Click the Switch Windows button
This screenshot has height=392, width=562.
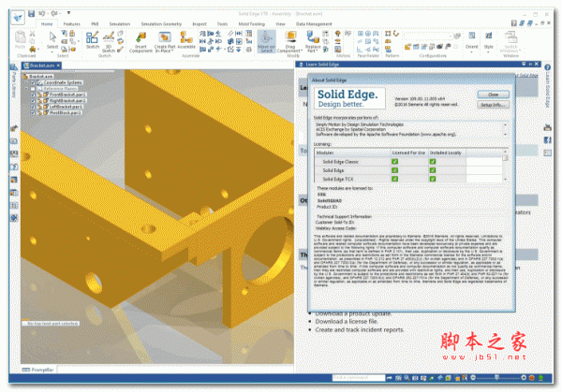[x=510, y=42]
